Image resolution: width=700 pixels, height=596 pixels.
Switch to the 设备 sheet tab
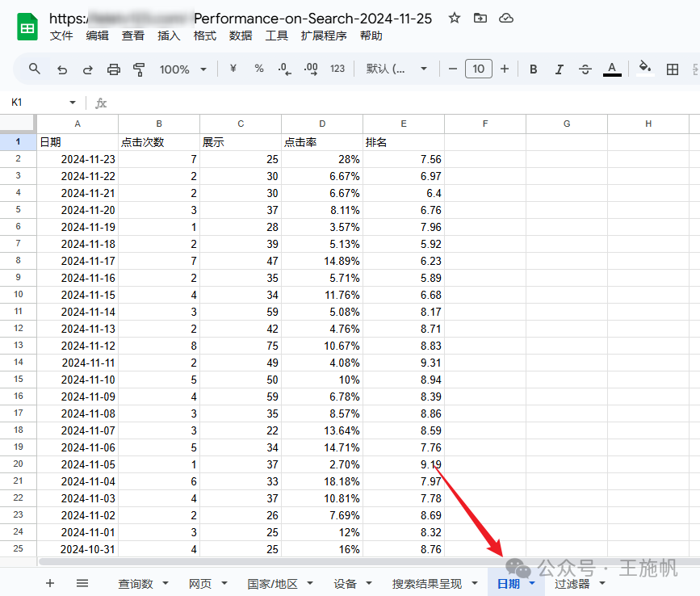point(345,584)
